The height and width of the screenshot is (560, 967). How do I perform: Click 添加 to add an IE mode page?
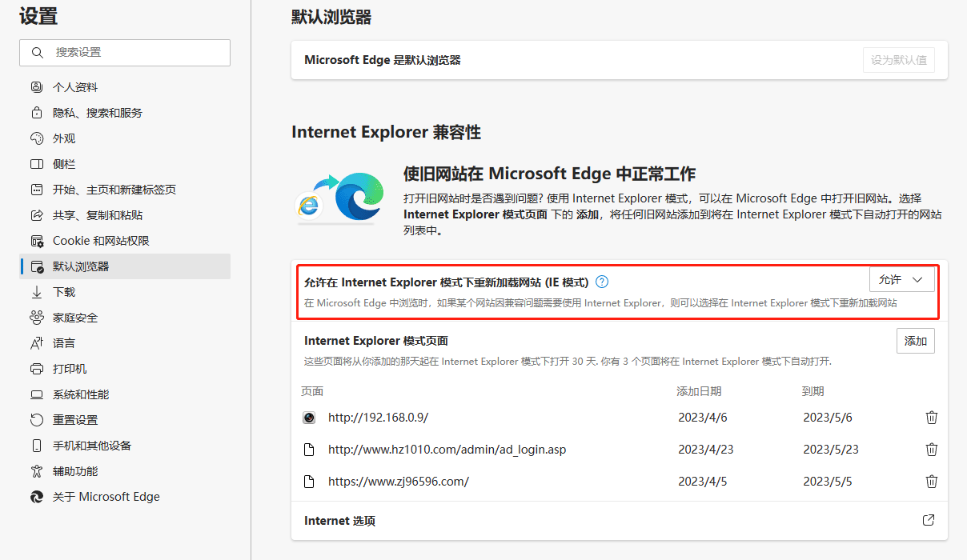(x=915, y=341)
